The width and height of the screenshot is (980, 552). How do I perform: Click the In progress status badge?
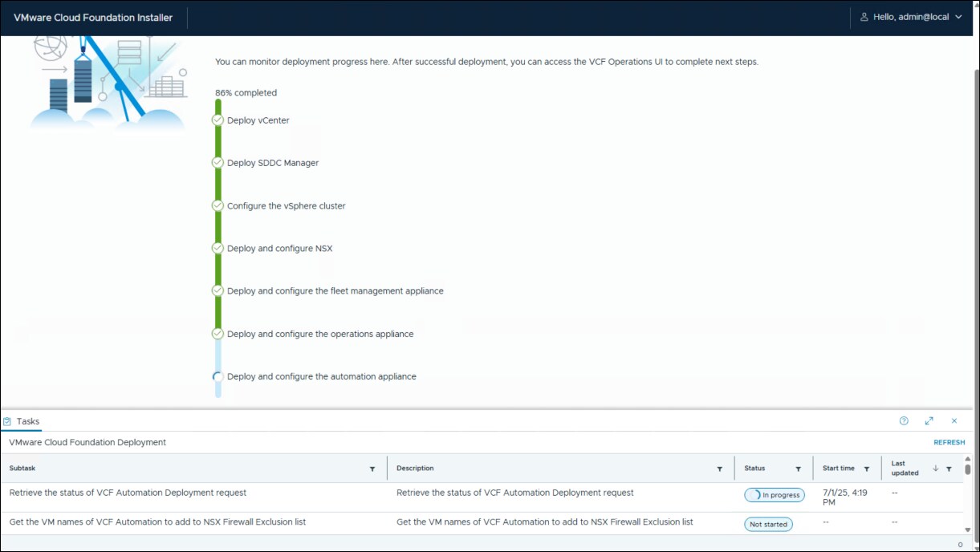click(x=775, y=495)
